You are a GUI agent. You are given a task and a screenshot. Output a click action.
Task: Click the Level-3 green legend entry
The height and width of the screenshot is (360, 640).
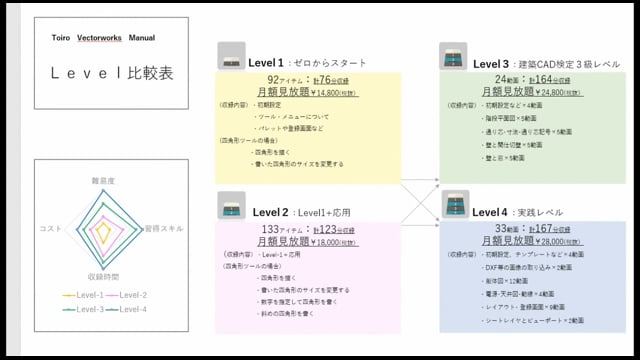(x=83, y=309)
